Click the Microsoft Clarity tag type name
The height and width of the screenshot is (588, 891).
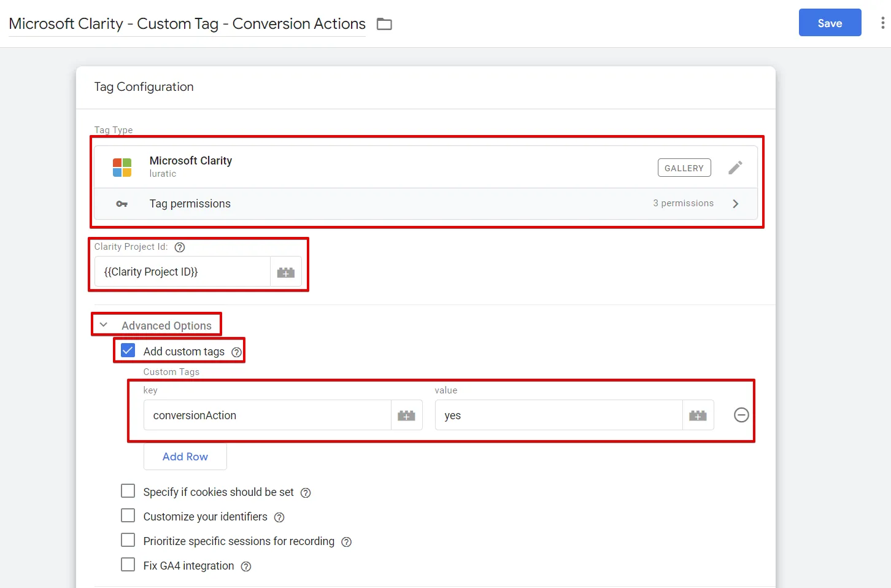pyautogui.click(x=191, y=161)
